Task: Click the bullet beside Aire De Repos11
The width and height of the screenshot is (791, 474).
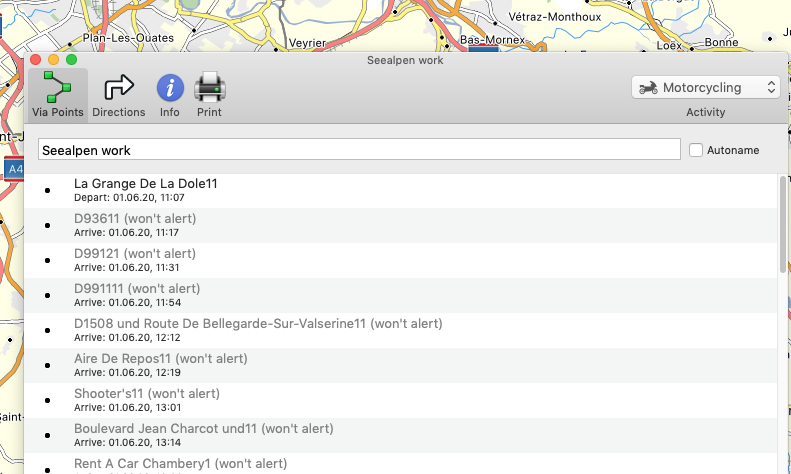Action: pos(47,365)
